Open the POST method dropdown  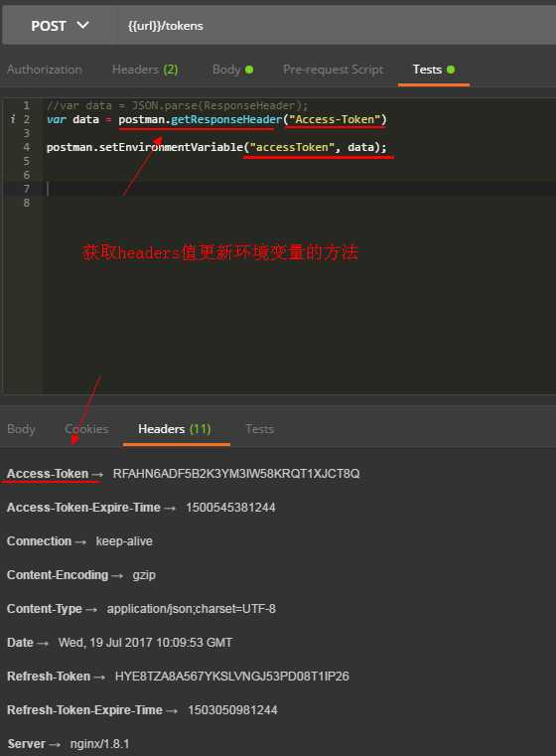60,26
